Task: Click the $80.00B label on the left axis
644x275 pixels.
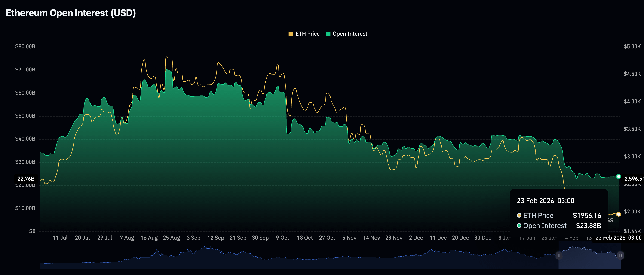Action: [25, 46]
